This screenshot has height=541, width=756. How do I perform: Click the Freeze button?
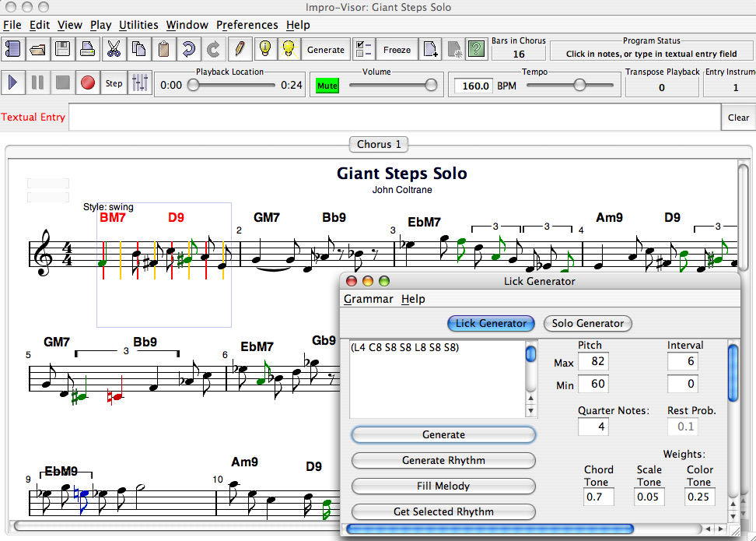tap(397, 49)
